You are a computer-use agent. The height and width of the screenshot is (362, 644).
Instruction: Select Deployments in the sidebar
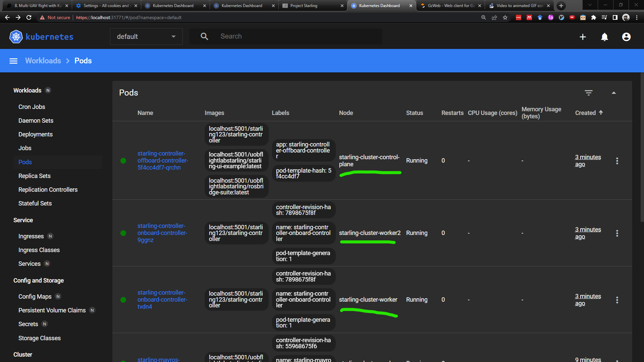(x=36, y=134)
